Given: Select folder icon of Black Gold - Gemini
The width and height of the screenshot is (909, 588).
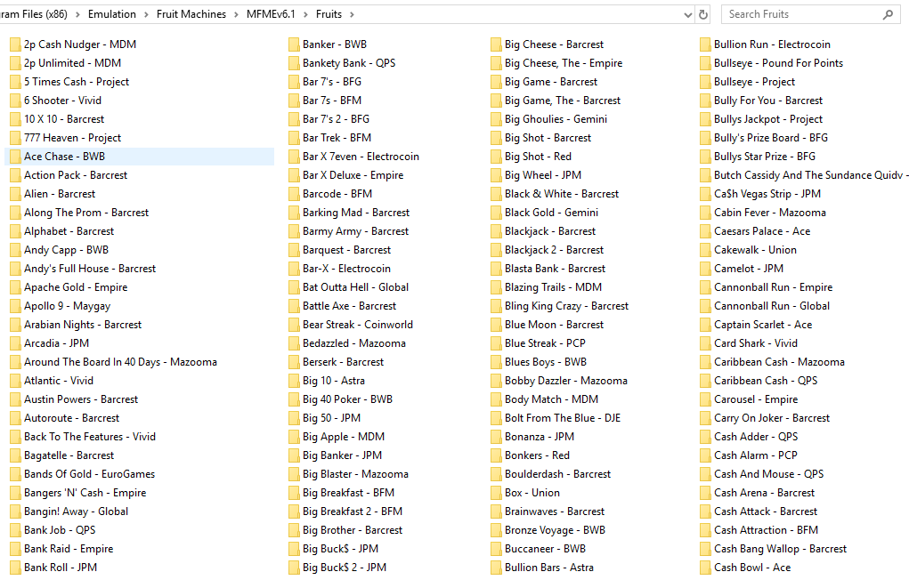Looking at the screenshot, I should click(496, 213).
